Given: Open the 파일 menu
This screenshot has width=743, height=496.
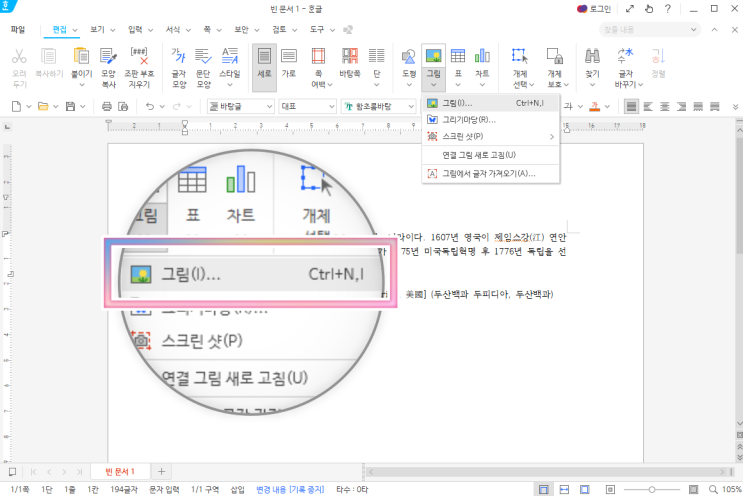Looking at the screenshot, I should tap(18, 29).
